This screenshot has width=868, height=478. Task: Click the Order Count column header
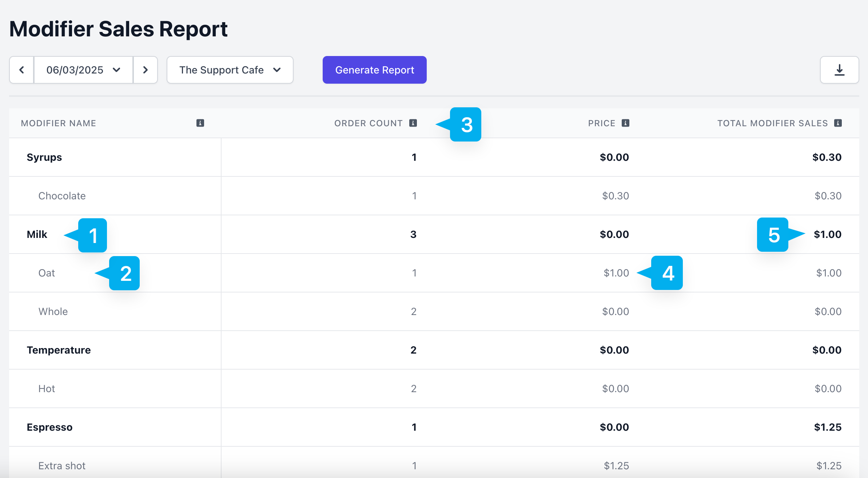pyautogui.click(x=368, y=123)
